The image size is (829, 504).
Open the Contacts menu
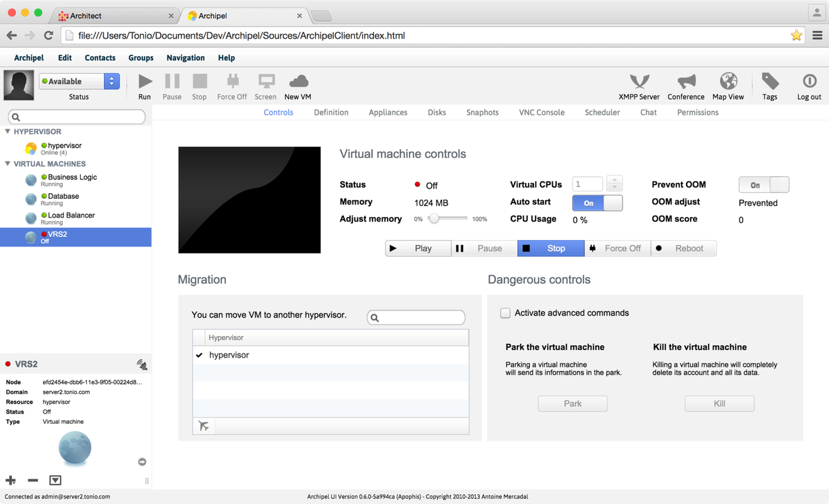[100, 58]
